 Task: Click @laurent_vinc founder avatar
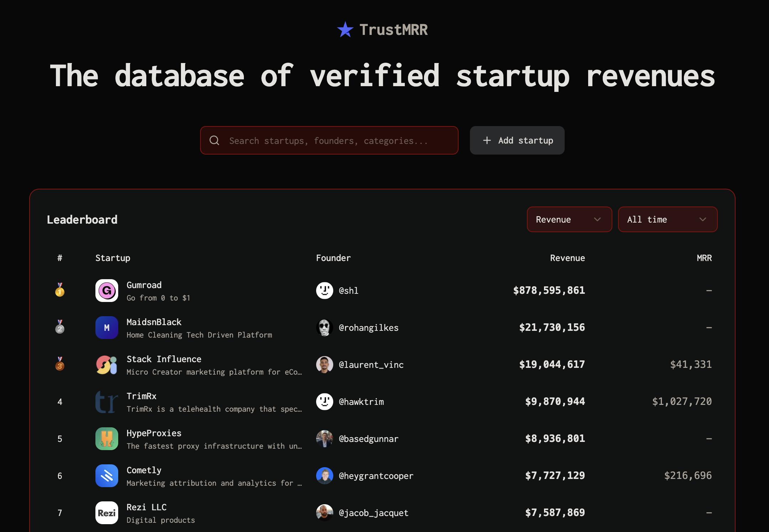coord(324,365)
